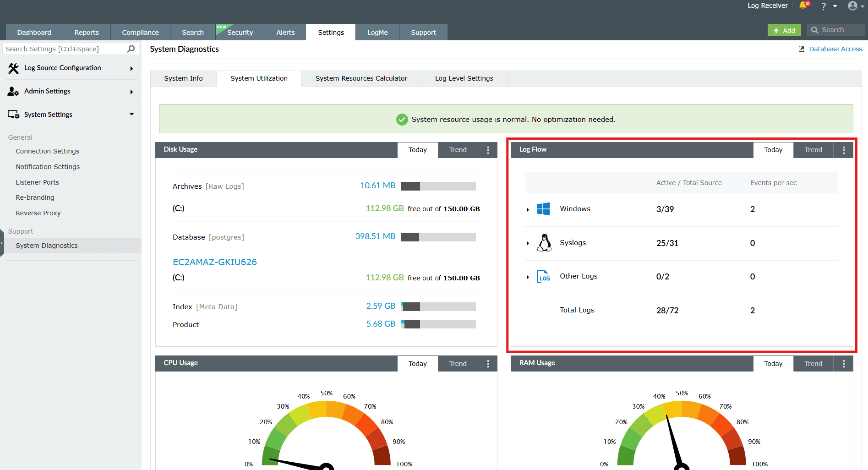Viewport: 868px width, 470px height.
Task: Open the Database Access link
Action: point(835,49)
